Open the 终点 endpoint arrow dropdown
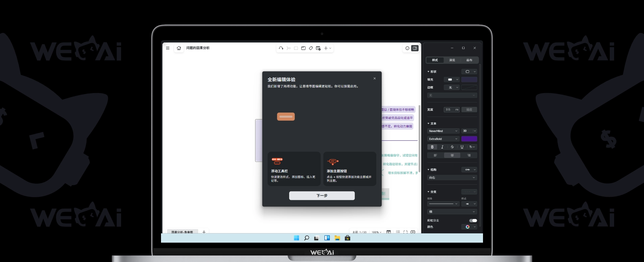This screenshot has height=262, width=644. point(469,204)
